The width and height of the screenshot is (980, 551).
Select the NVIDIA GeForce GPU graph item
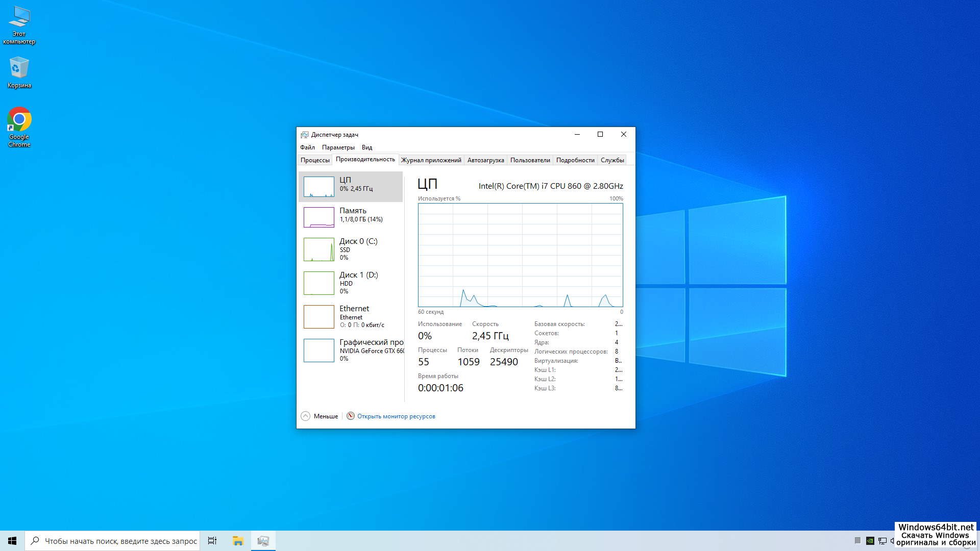point(319,350)
